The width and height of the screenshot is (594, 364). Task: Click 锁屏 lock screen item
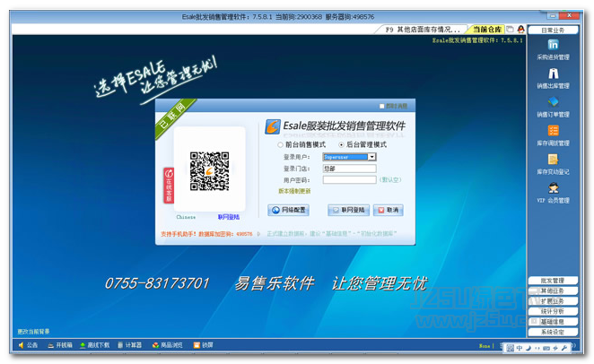click(x=204, y=345)
